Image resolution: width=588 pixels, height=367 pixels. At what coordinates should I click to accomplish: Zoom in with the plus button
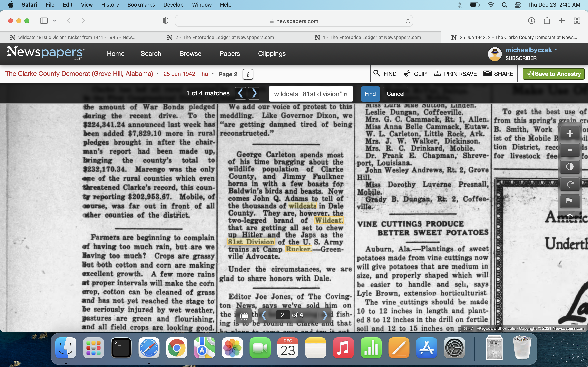point(570,133)
